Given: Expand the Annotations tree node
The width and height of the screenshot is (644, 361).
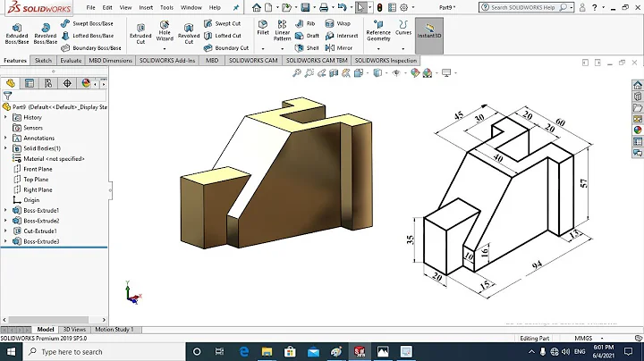Looking at the screenshot, I should pos(5,138).
